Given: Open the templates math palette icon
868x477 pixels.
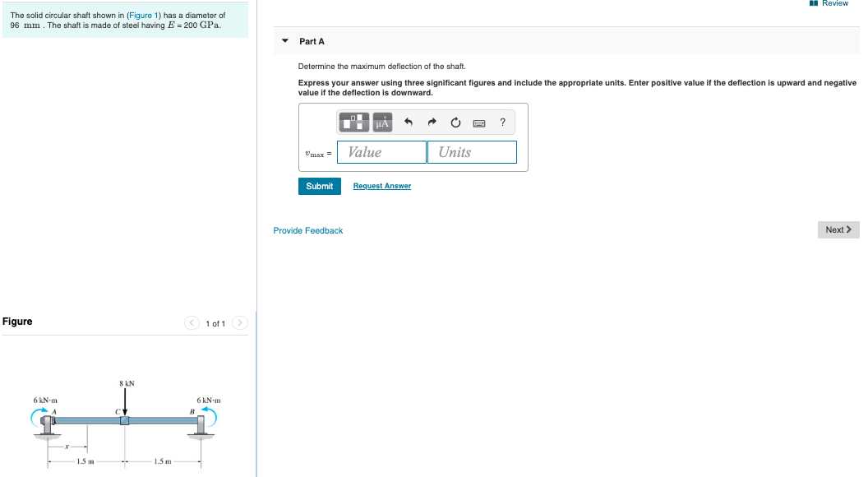Looking at the screenshot, I should click(353, 123).
